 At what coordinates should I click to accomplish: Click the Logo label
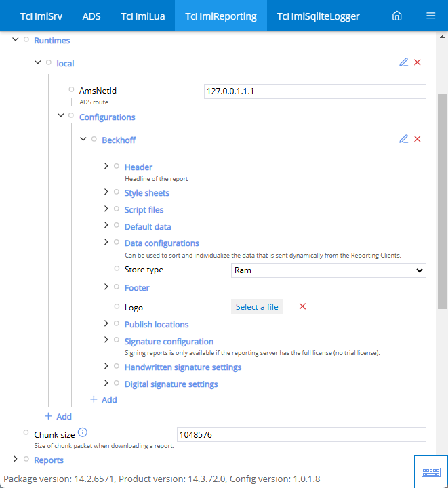click(x=134, y=308)
